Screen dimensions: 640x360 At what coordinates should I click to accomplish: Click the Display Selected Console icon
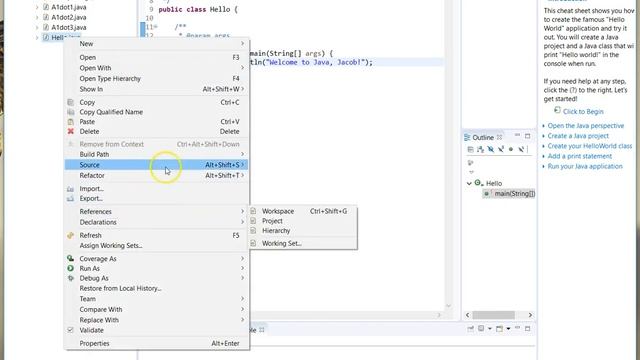(481, 329)
